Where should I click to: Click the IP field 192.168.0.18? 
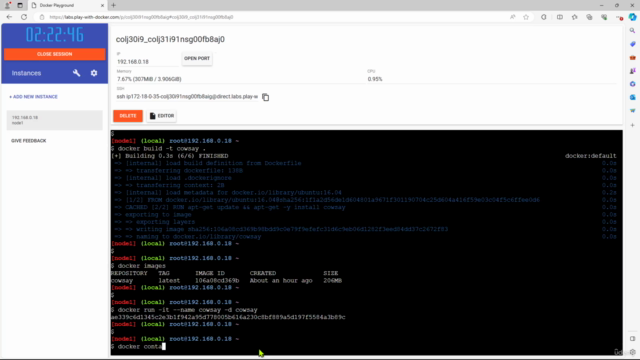tap(147, 62)
